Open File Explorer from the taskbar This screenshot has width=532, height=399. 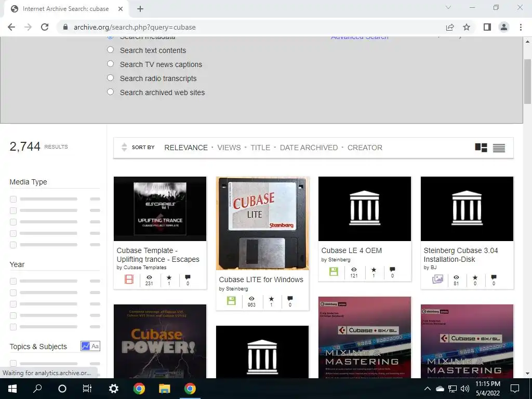coord(165,389)
